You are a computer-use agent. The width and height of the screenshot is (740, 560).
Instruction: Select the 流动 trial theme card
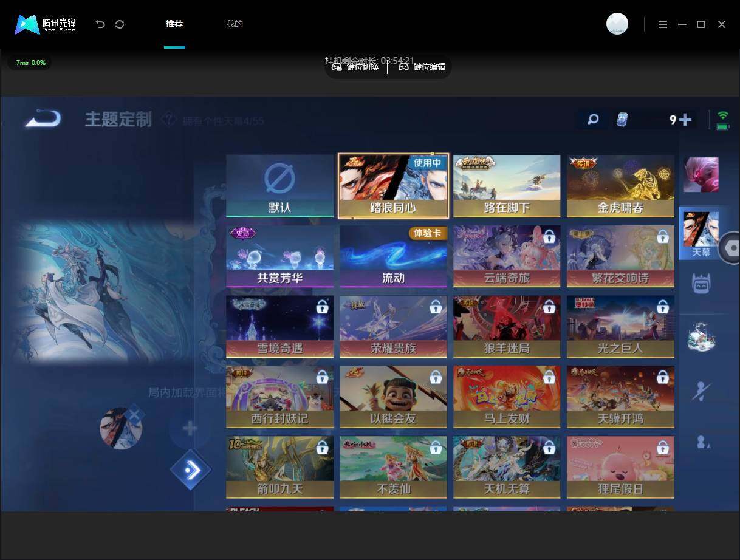click(393, 256)
